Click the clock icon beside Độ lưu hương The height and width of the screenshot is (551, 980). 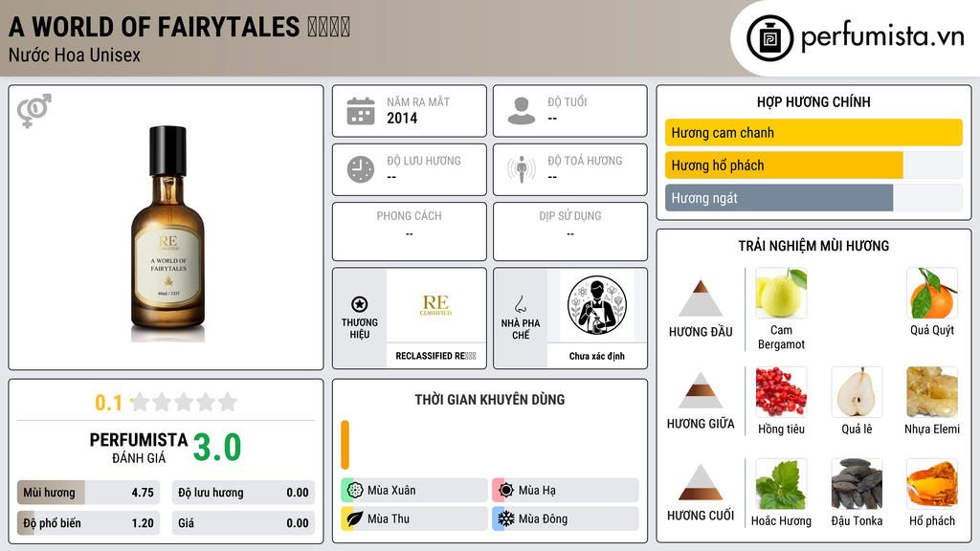pos(361,169)
